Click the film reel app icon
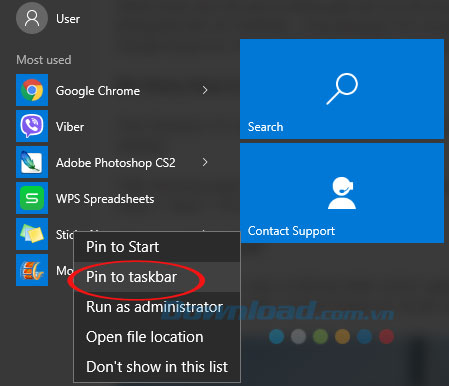449x386 pixels. point(32,270)
